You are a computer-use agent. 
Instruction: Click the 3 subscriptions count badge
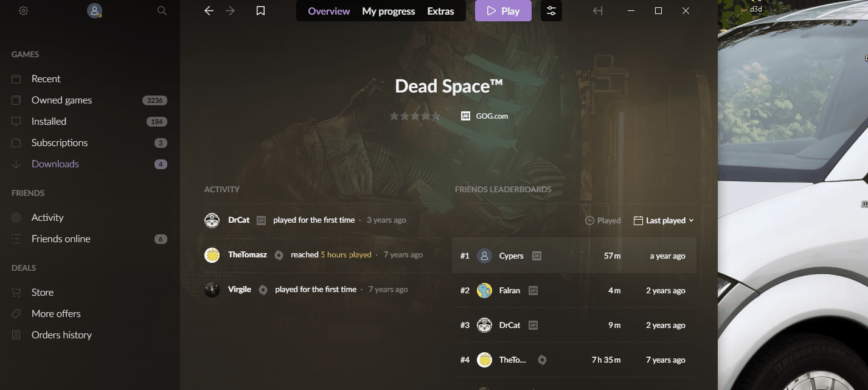[x=161, y=143]
